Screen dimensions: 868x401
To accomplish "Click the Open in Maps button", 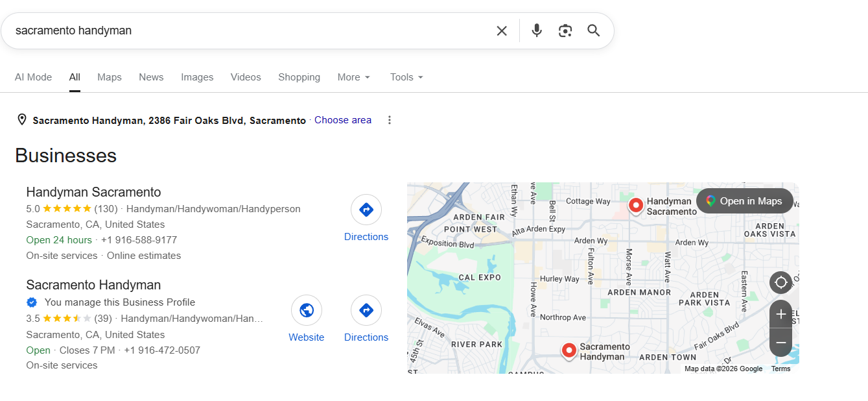I will coord(745,201).
